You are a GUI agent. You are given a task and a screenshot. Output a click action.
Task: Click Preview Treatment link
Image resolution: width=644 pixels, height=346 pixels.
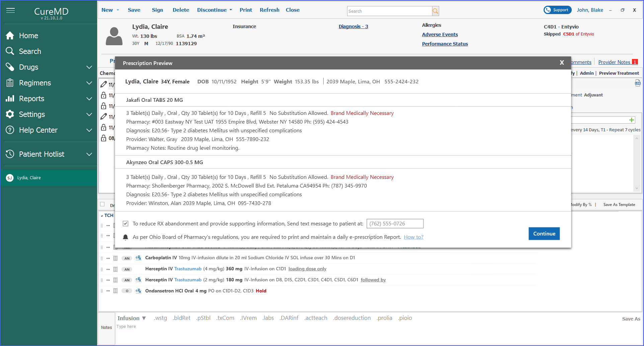click(x=619, y=73)
